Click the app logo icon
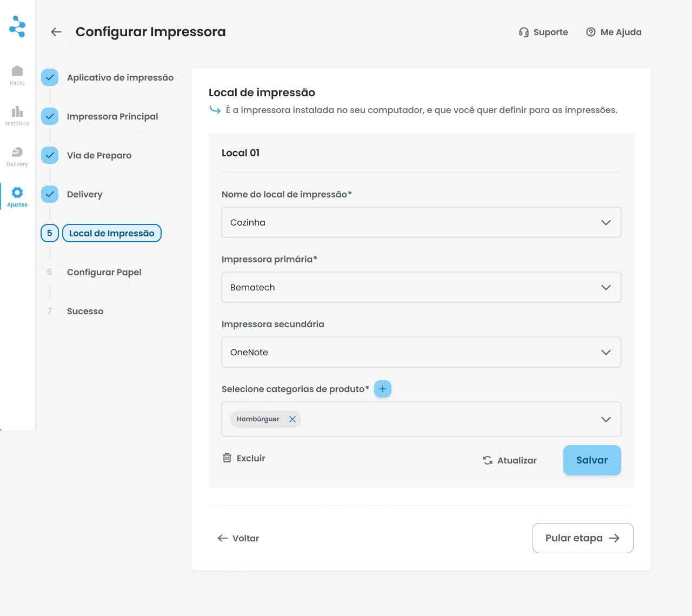Screen dimensions: 692x616 point(17,26)
